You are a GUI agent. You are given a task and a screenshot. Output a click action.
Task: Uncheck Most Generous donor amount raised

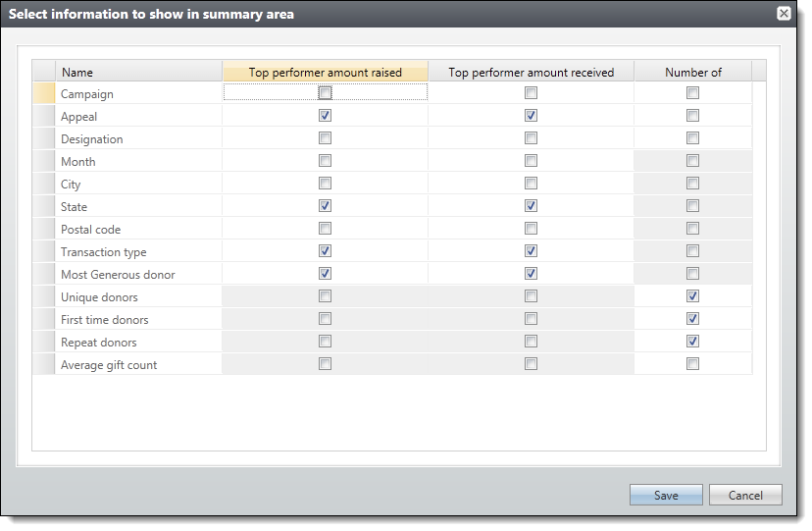pyautogui.click(x=325, y=274)
